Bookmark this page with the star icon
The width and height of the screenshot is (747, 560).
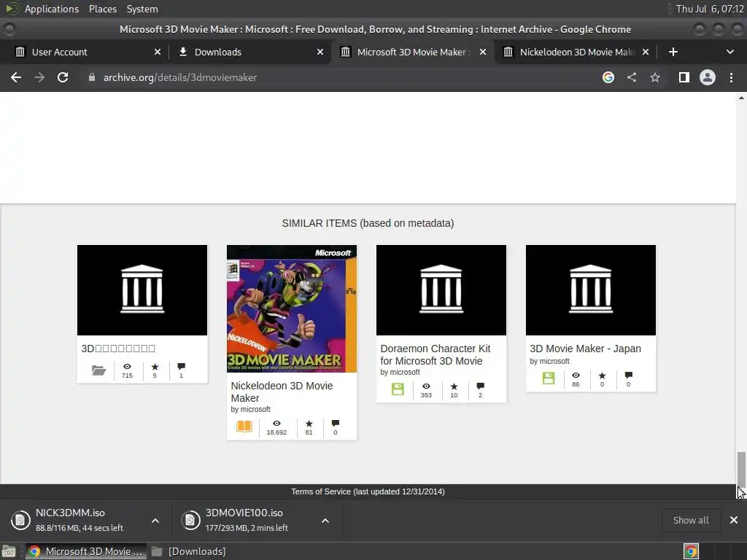click(655, 77)
